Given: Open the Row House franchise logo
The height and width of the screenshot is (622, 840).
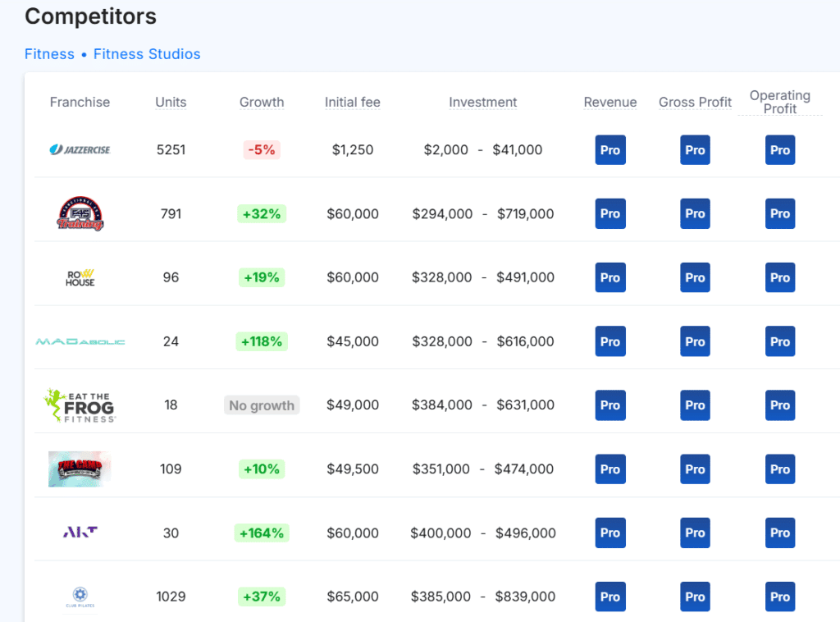Looking at the screenshot, I should (x=80, y=277).
